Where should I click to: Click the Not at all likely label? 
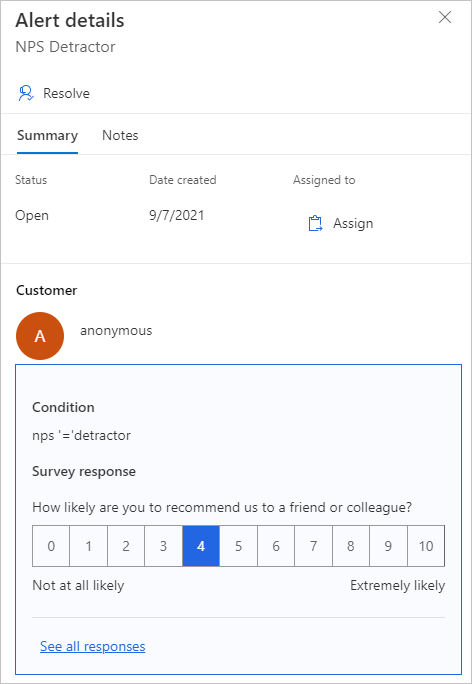79,585
